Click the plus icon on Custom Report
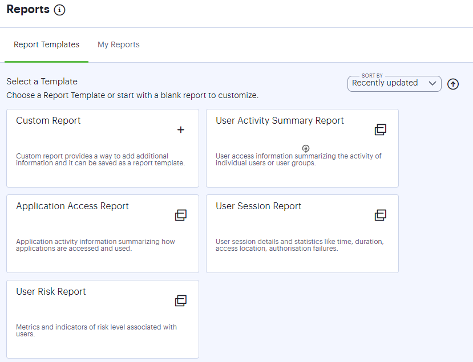473x362 pixels. pyautogui.click(x=180, y=130)
